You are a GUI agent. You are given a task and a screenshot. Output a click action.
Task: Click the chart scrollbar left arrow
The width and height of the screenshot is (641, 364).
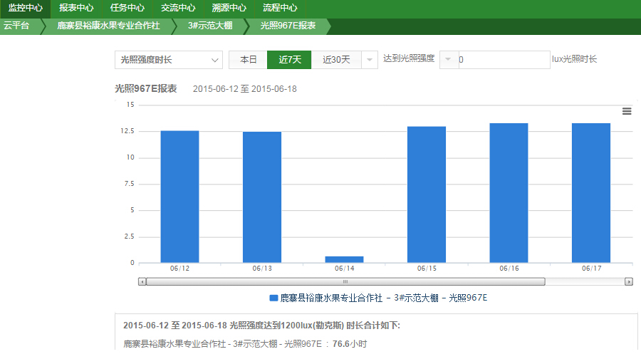(142, 281)
